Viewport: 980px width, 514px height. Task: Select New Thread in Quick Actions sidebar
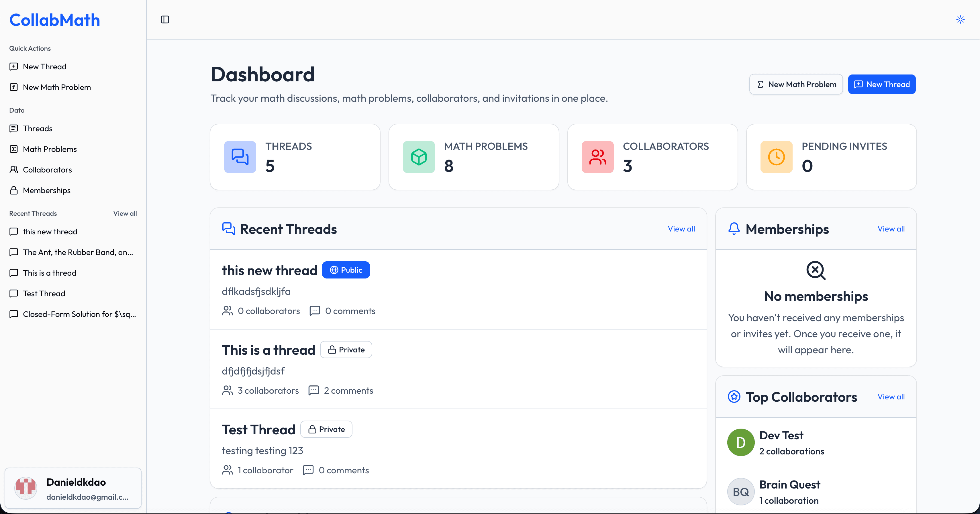click(73, 66)
